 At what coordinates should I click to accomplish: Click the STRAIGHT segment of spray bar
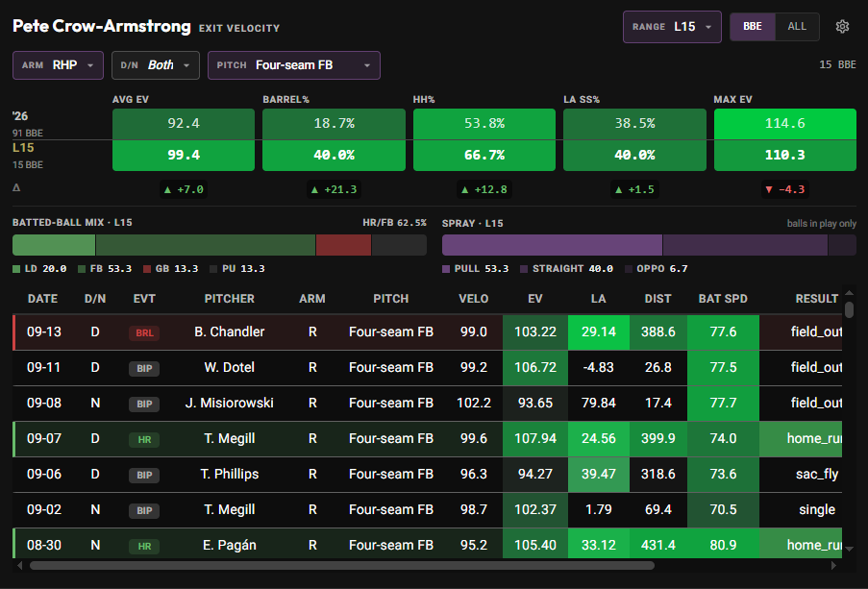tap(745, 245)
